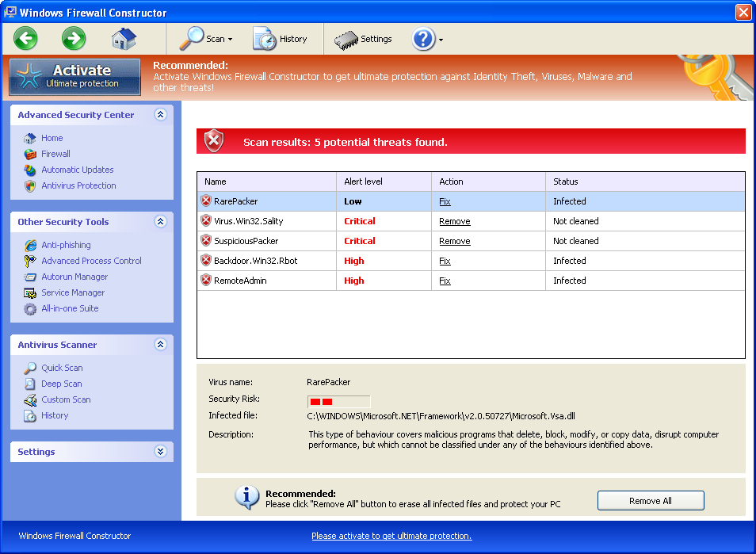Click the Firewall icon in sidebar

coord(30,154)
